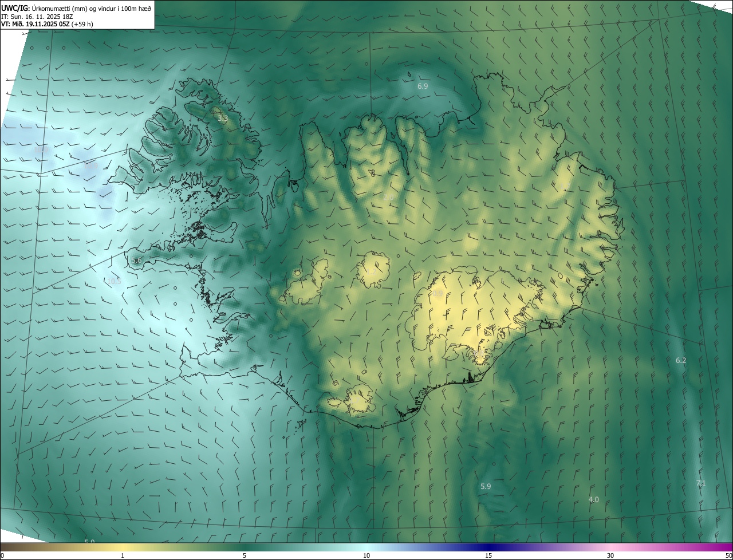Click the dark blue section of color bar
This screenshot has height=560, width=733.
[x=488, y=547]
